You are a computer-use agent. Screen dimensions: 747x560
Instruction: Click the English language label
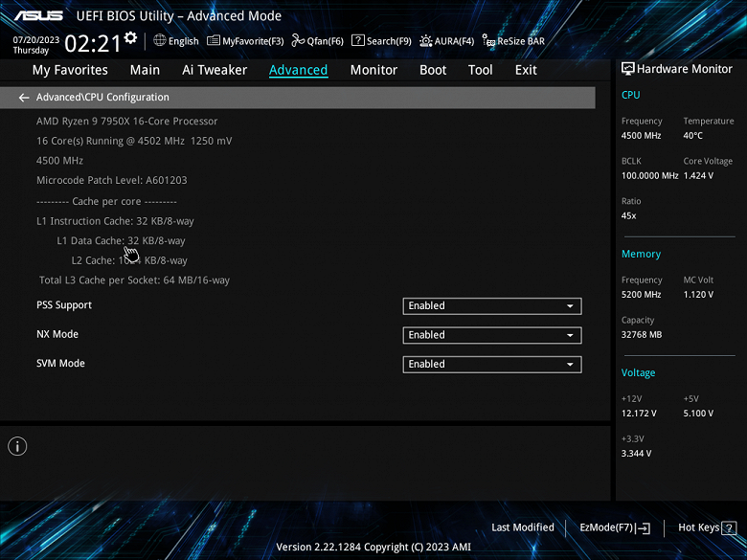coord(184,41)
